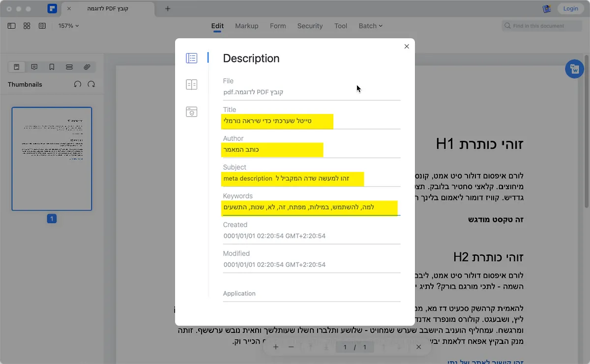The height and width of the screenshot is (364, 590).
Task: Toggle the left panel visibility icon
Action: pos(11,26)
